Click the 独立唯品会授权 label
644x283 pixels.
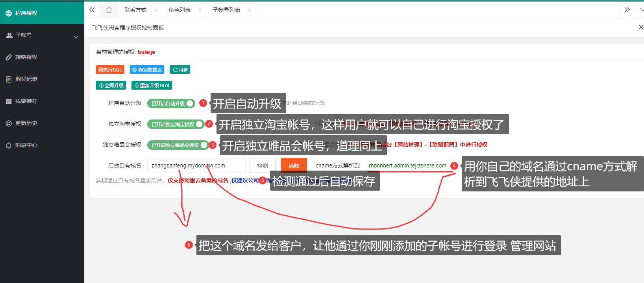122,145
